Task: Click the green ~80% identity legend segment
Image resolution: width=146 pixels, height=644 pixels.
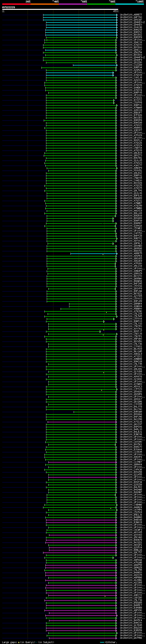Action: [x=101, y=4]
